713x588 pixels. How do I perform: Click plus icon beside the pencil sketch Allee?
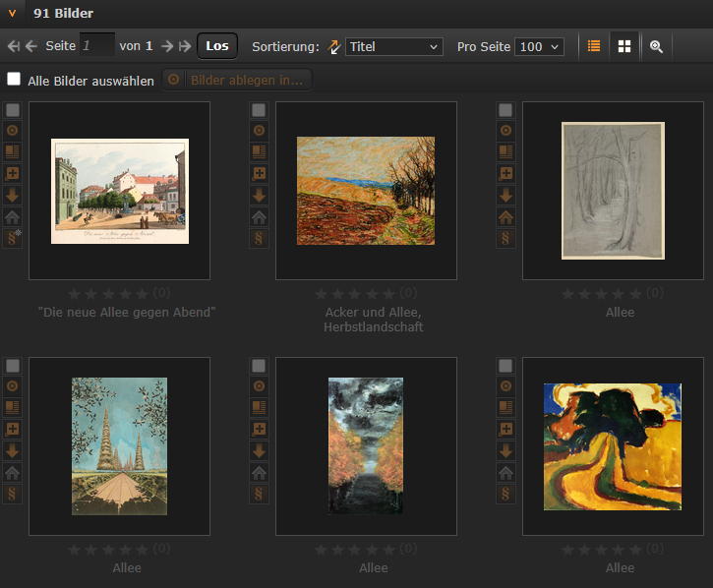(505, 173)
